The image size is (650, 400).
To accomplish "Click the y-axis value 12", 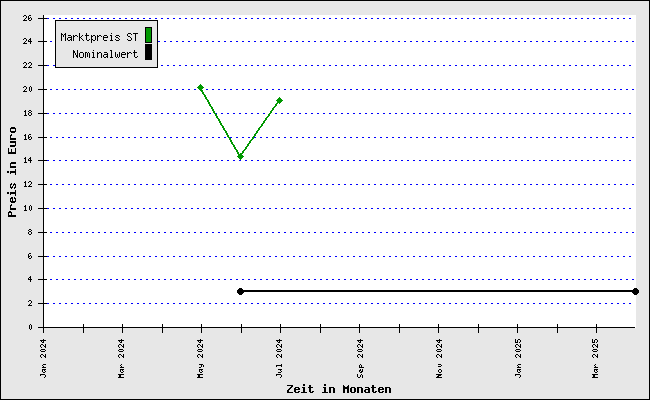I will [x=27, y=184].
